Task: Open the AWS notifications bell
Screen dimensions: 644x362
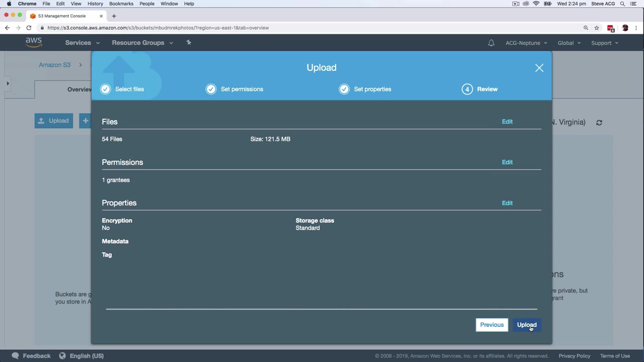Action: (x=491, y=43)
